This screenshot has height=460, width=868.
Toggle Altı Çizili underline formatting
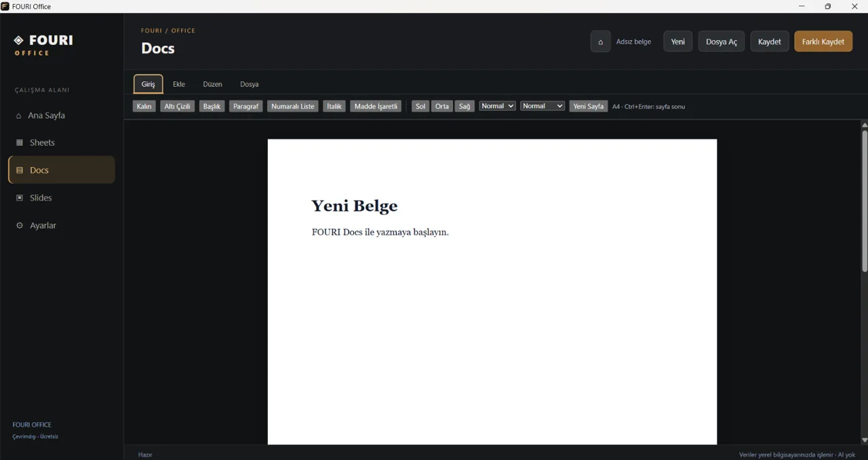[178, 107]
